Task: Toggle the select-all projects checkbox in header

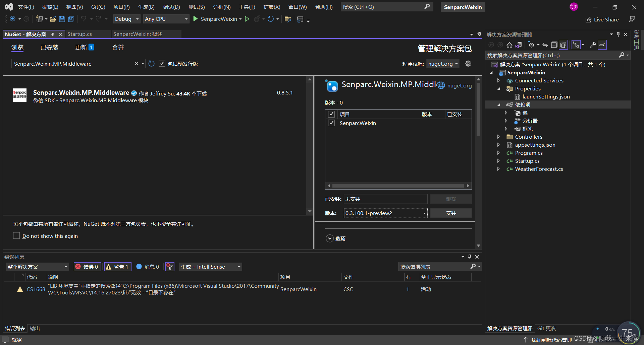Action: [x=331, y=114]
